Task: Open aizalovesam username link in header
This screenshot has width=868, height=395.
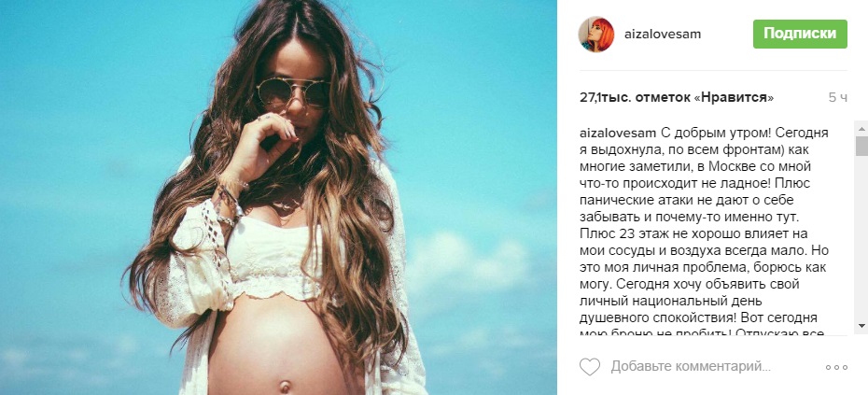Action: tap(663, 34)
